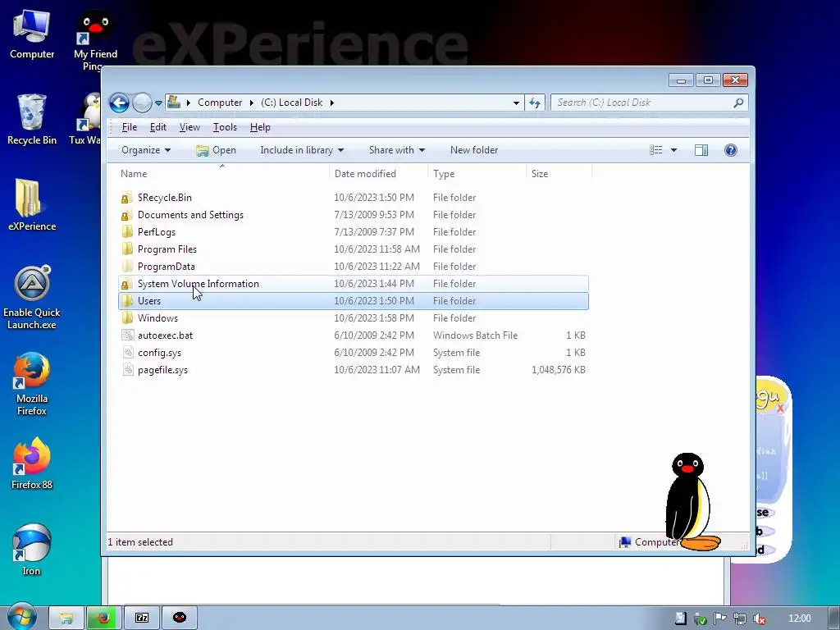
Task: Open the Firefox 88 desktop shortcut
Action: tap(32, 464)
